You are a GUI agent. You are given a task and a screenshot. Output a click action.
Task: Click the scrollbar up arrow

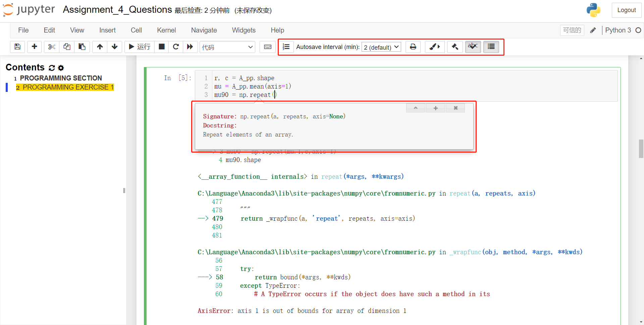(x=641, y=58)
